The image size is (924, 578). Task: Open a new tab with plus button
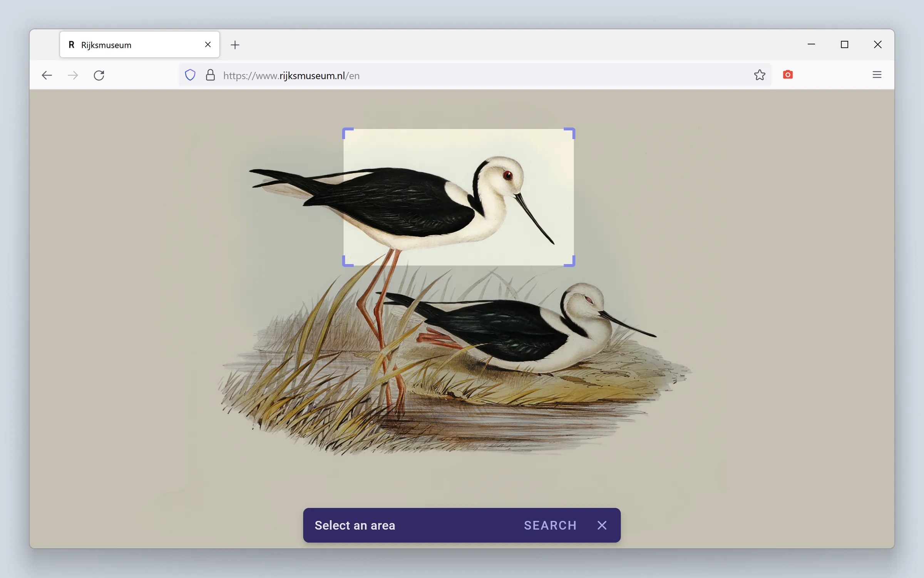click(x=235, y=45)
